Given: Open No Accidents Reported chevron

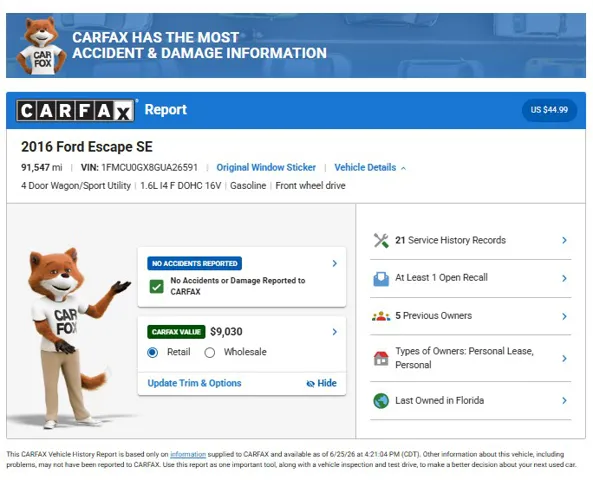Looking at the screenshot, I should [x=334, y=263].
